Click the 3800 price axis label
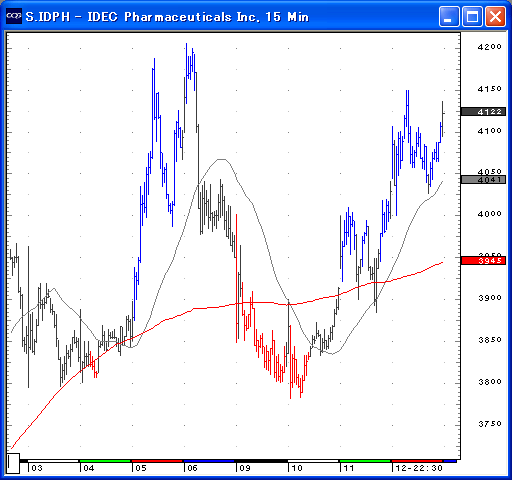The width and height of the screenshot is (512, 480). click(489, 382)
